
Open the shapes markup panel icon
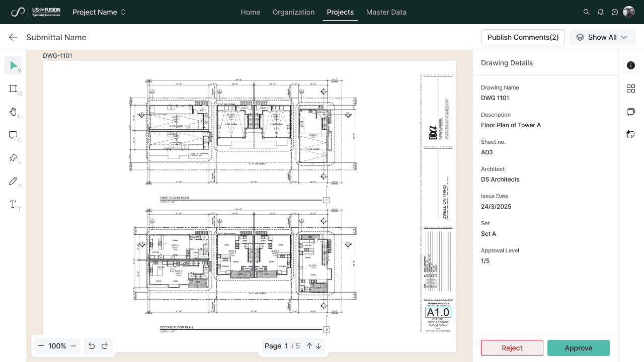point(631,134)
